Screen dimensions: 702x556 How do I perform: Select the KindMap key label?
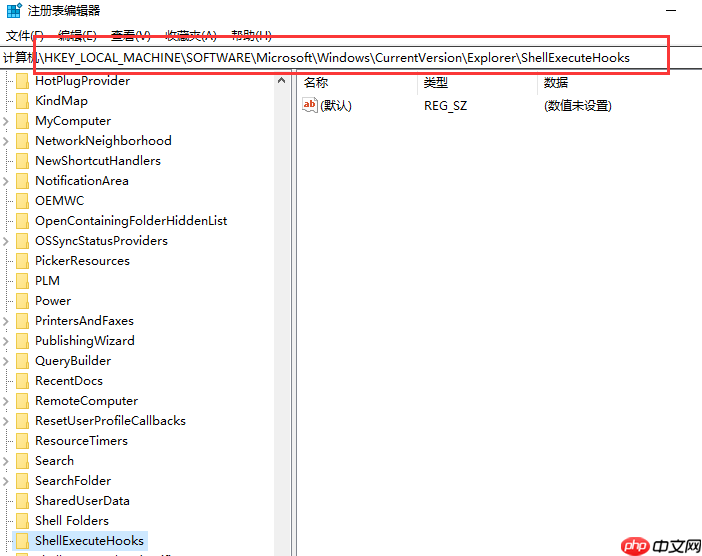point(61,101)
